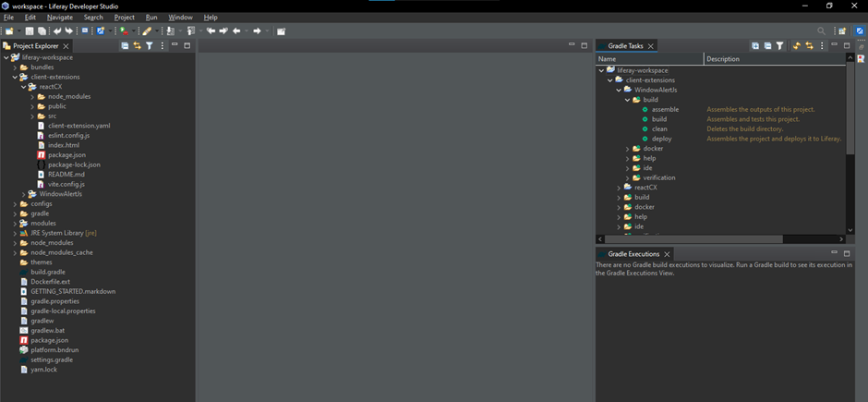Screen dimensions: 868x402
Task: Expand docker group under WindowAlertJs
Action: pos(628,149)
